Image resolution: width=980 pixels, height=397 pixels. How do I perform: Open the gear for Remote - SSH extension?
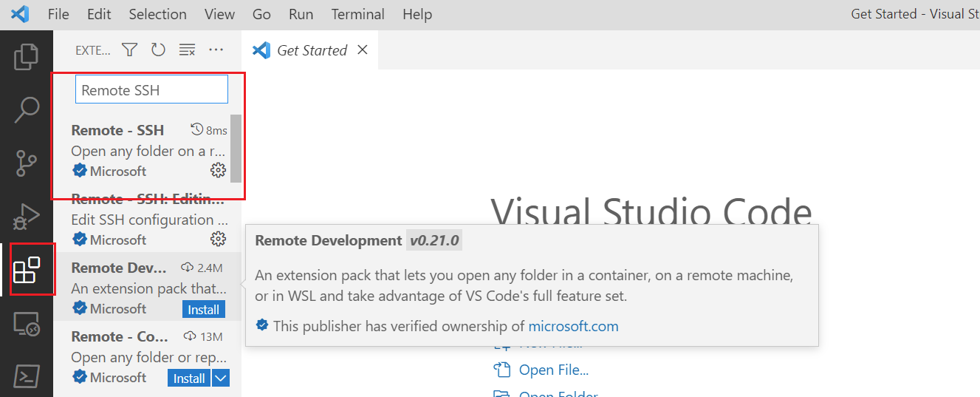click(x=218, y=171)
